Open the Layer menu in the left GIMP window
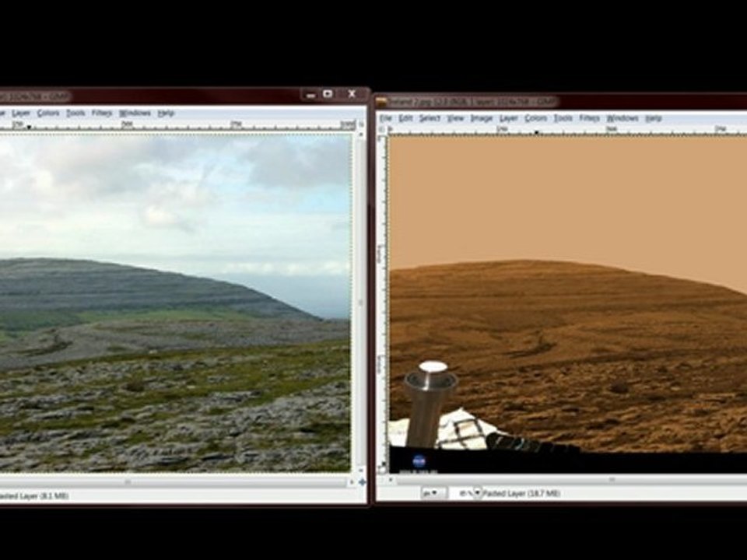Viewport: 747px width, 560px height. click(21, 113)
